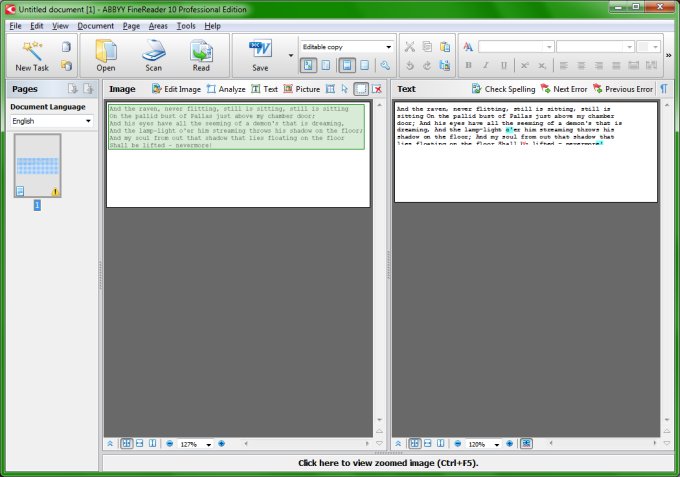The height and width of the screenshot is (477, 680).
Task: Jump to Previous Error
Action: tap(623, 89)
